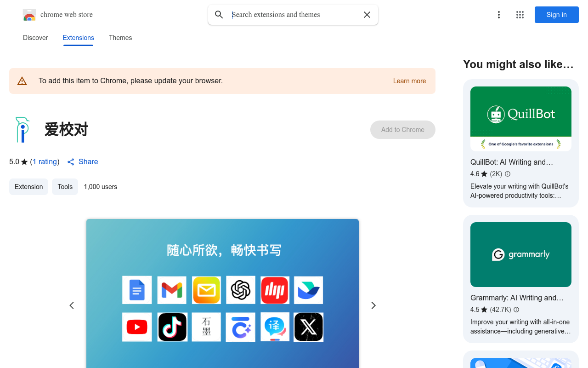Viewport: 588px width, 368px height.
Task: Open the three-dot more options menu
Action: pyautogui.click(x=498, y=15)
